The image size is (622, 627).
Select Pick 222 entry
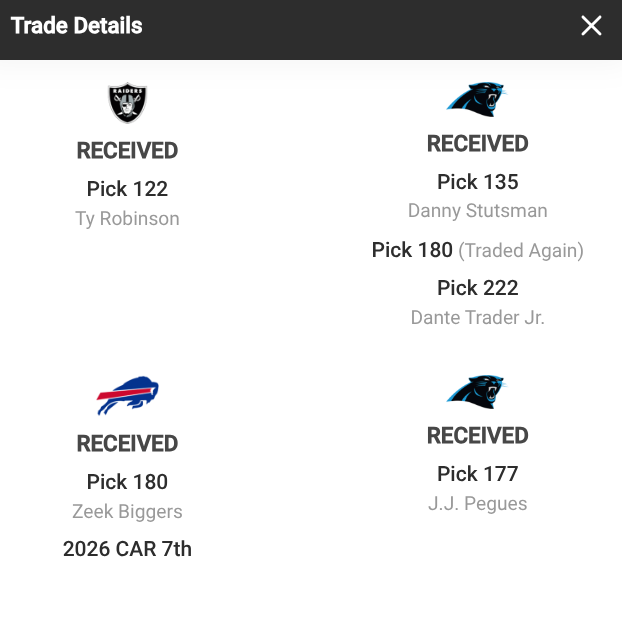coord(478,288)
